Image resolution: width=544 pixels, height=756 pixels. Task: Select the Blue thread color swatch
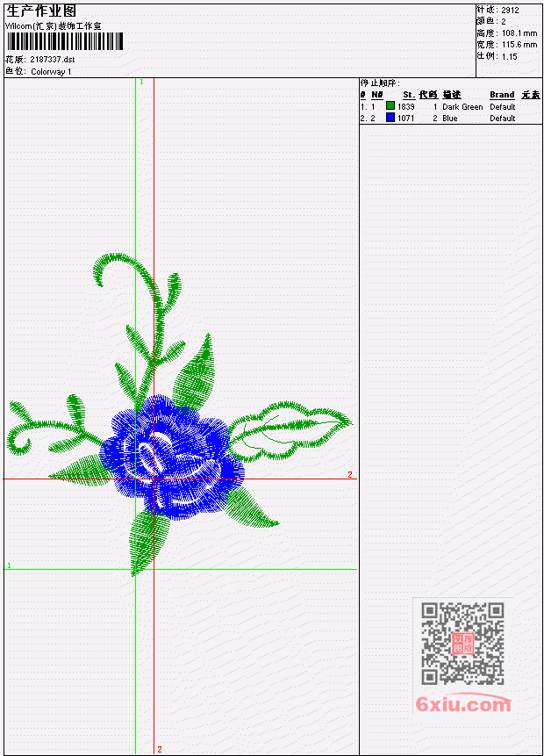tap(390, 118)
